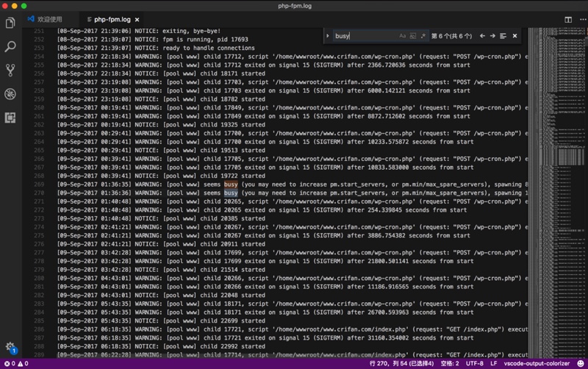Screen dimensions: 588x369
Task: Go to next find match
Action: coord(492,36)
